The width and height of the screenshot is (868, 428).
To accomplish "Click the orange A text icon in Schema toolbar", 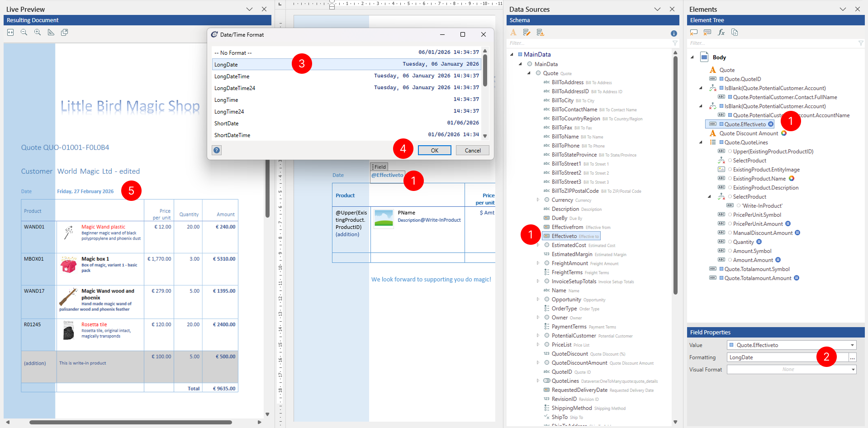I will (x=513, y=33).
